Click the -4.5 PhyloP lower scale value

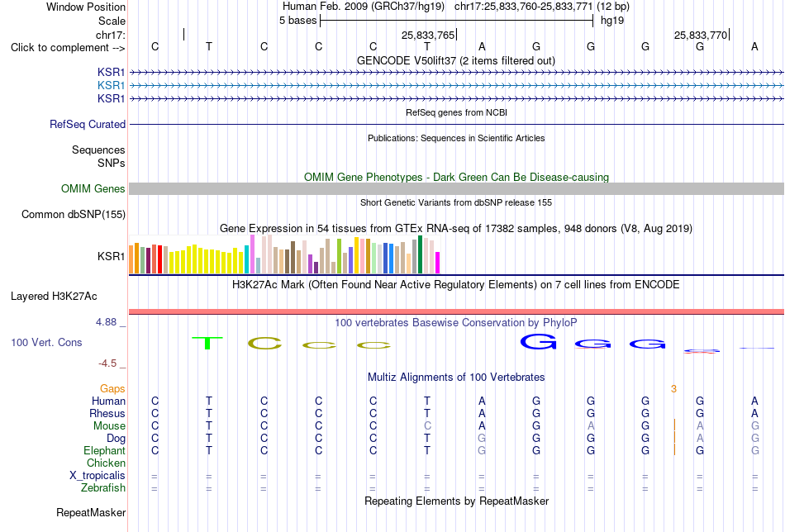coord(107,363)
